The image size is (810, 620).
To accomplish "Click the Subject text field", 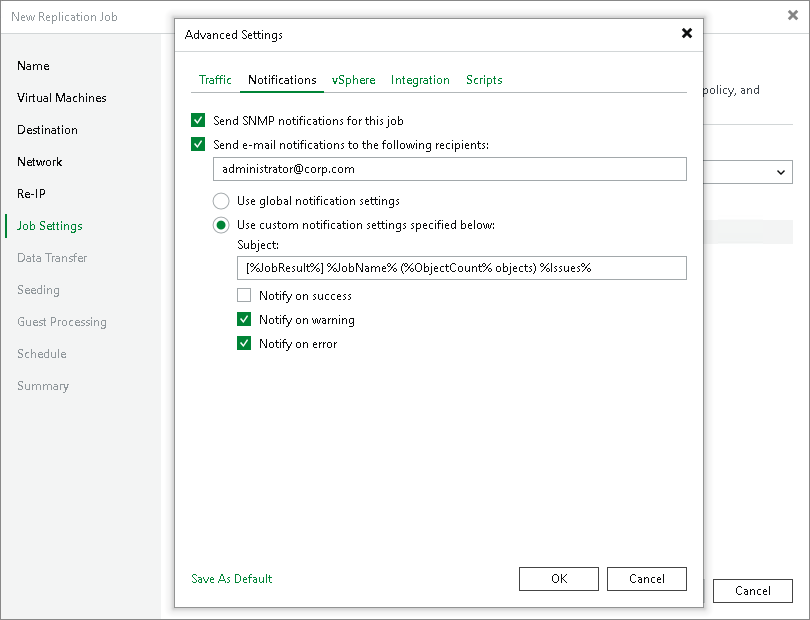I will pyautogui.click(x=462, y=268).
